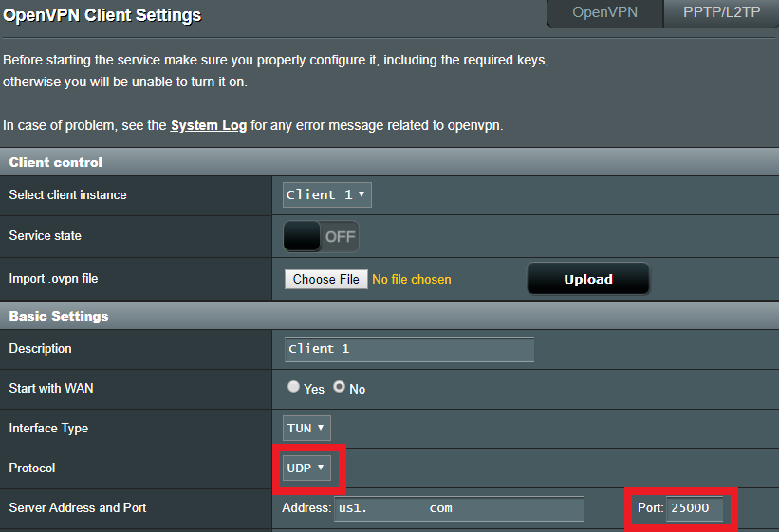Open the PPTP/L2TP tab
779x532 pixels.
(721, 13)
